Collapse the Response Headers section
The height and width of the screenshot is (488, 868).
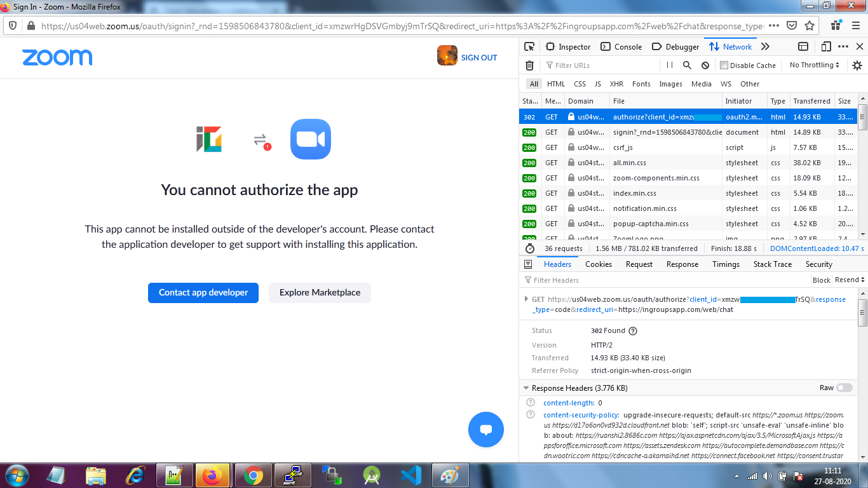[x=526, y=388]
